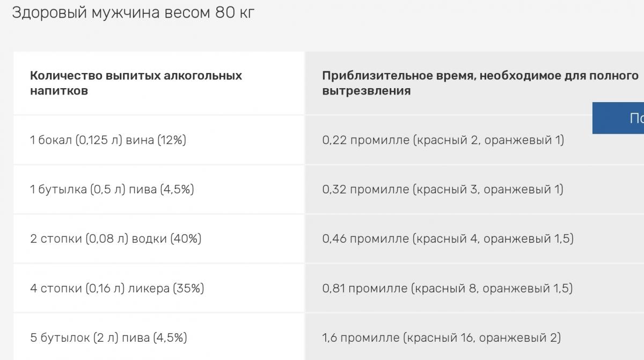This screenshot has height=360, width=644.
Task: Click the "0,81 промилле" value
Action: (365, 289)
